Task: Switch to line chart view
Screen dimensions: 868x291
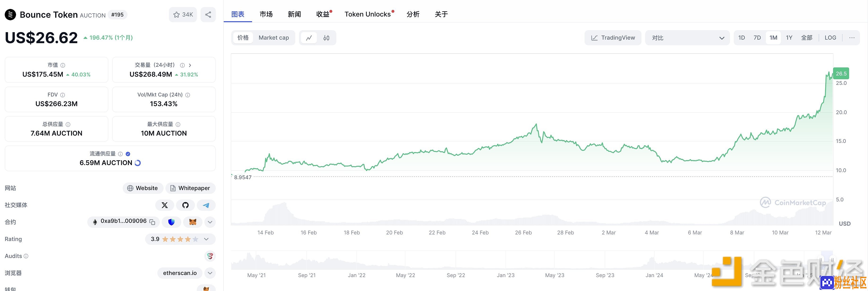Action: [x=309, y=38]
